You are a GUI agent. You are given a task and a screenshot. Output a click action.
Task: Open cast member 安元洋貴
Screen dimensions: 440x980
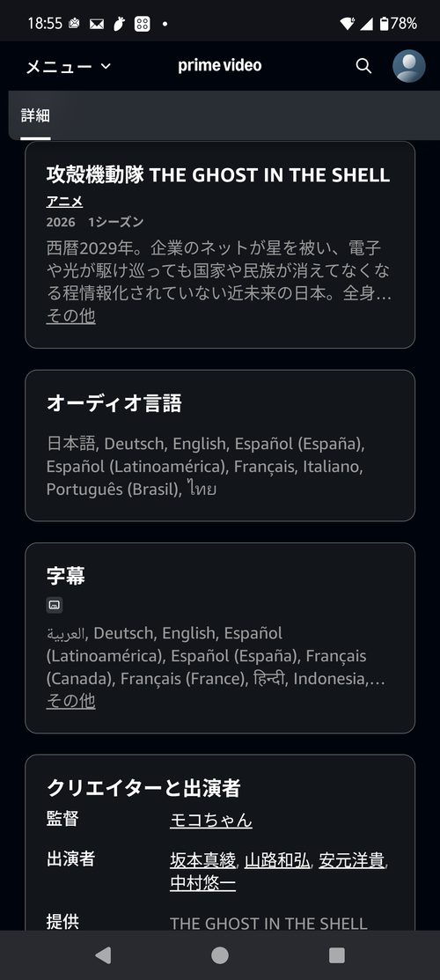pos(351,860)
